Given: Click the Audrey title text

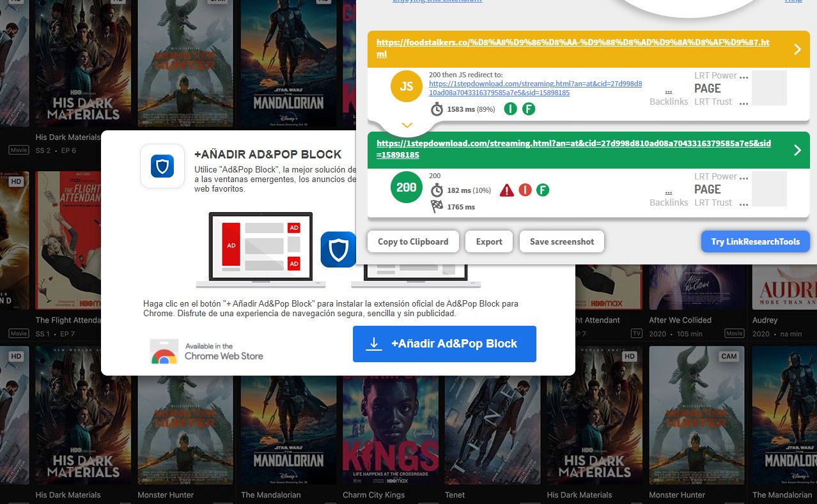Looking at the screenshot, I should point(765,320).
